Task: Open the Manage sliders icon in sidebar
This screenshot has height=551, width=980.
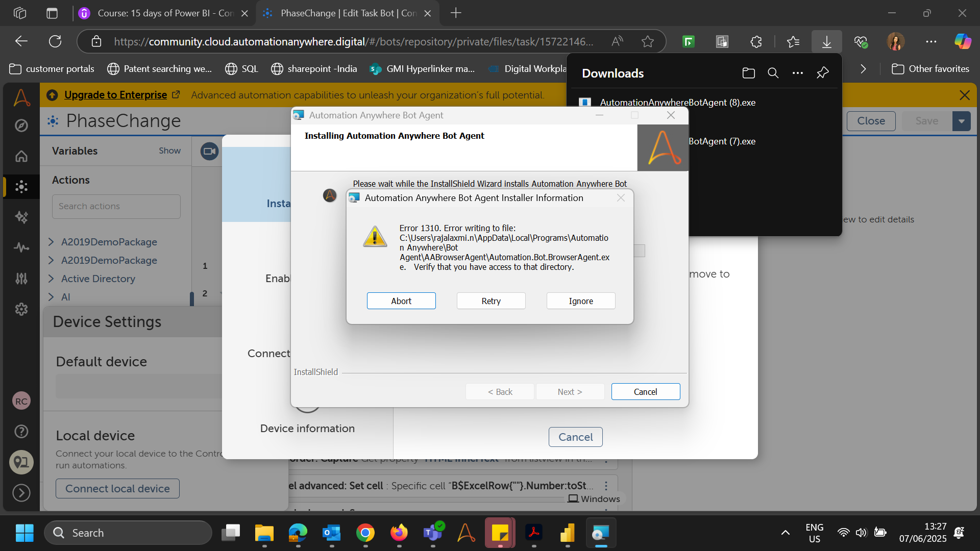Action: [x=21, y=279]
